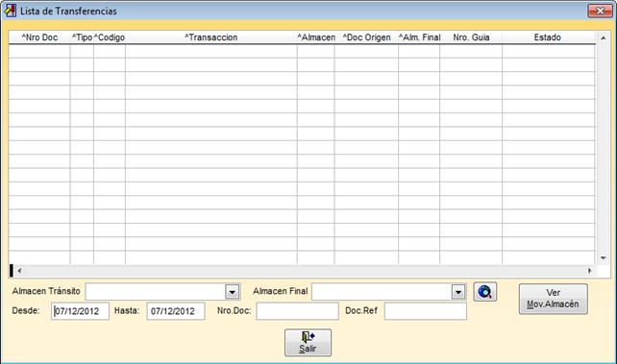Viewport: 617px width, 364px height.
Task: Expand the Almacen Final dropdown arrow
Action: click(458, 292)
